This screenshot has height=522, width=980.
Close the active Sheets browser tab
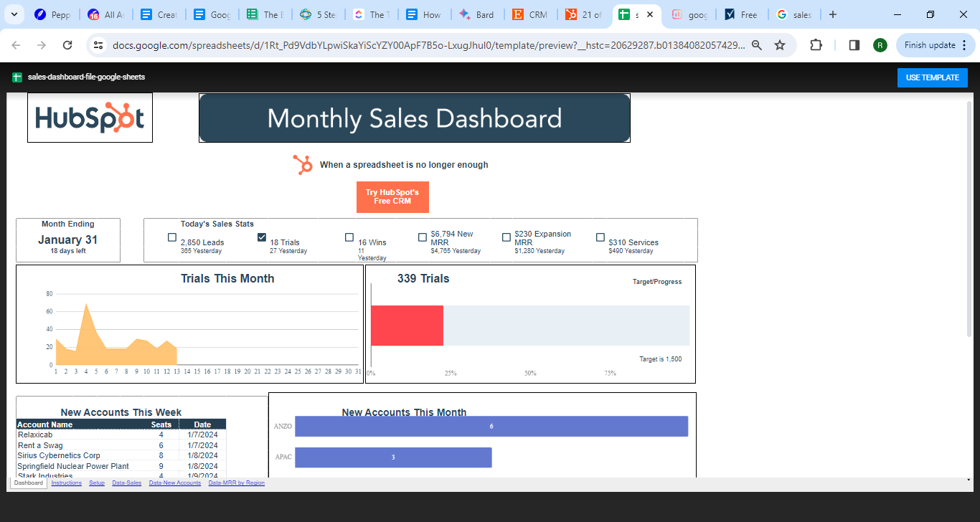pyautogui.click(x=650, y=14)
